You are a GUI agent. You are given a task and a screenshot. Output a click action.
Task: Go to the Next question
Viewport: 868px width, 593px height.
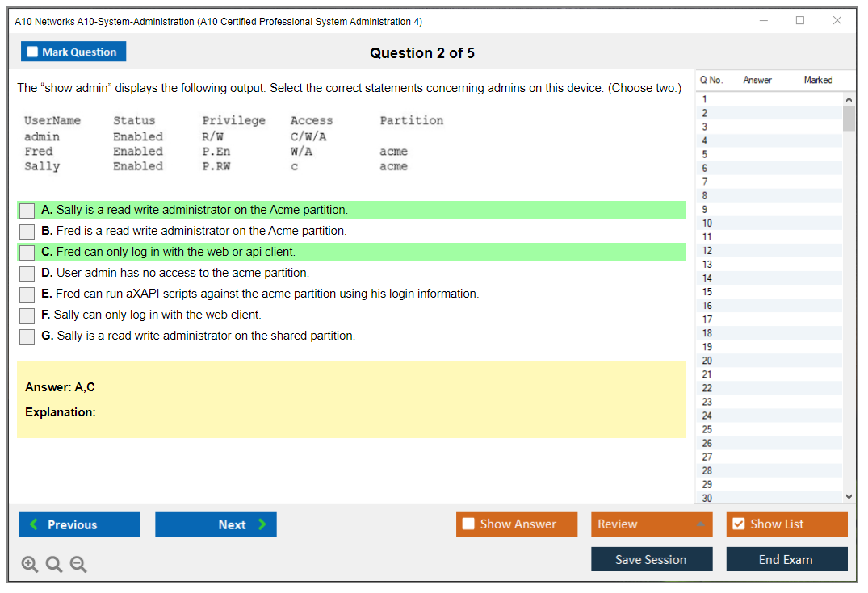pos(216,524)
